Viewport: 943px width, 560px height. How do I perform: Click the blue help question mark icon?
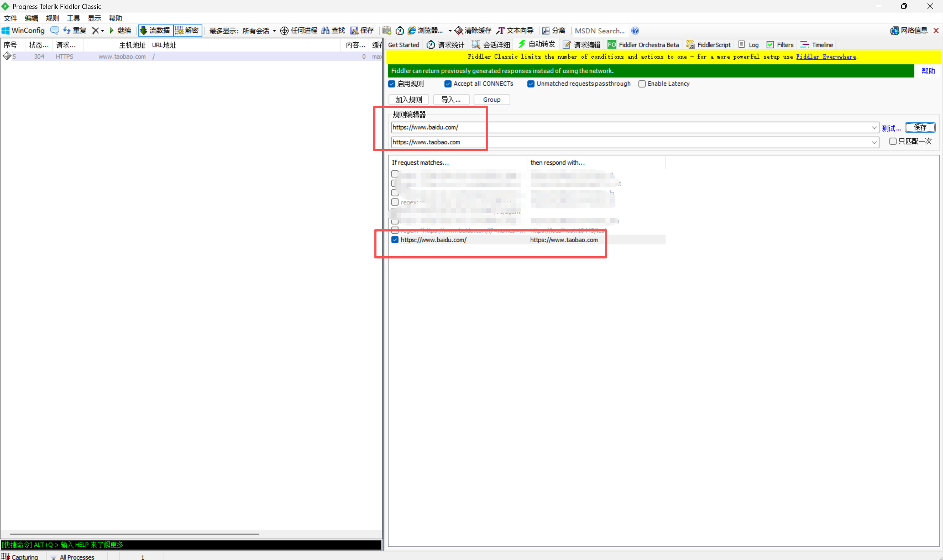click(635, 31)
